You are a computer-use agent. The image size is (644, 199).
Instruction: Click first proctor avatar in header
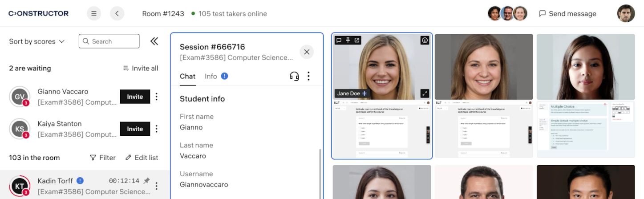coord(494,13)
